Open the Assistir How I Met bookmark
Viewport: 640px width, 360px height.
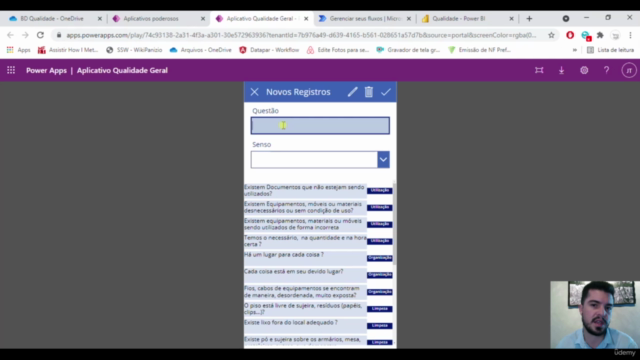(68, 50)
